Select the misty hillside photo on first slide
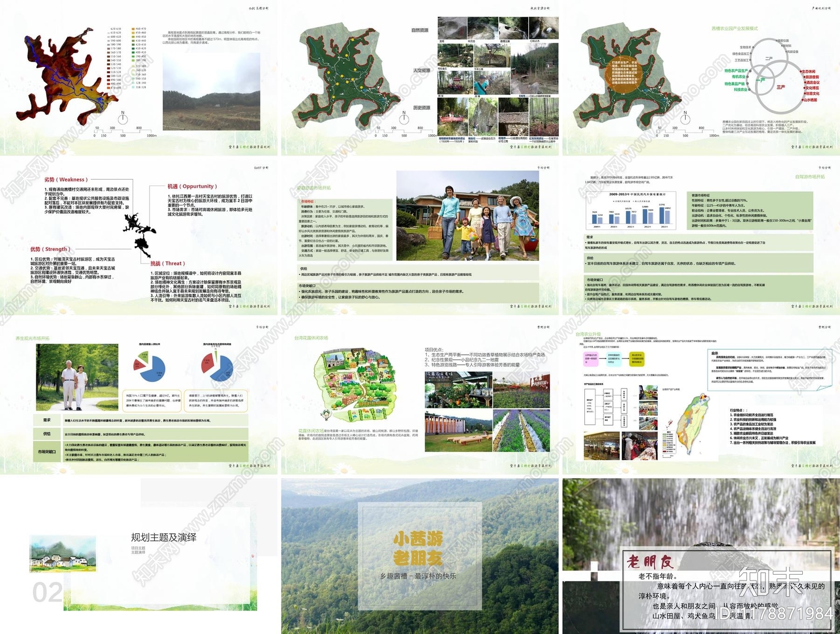Image resolution: width=840 pixels, height=634 pixels. (x=211, y=91)
